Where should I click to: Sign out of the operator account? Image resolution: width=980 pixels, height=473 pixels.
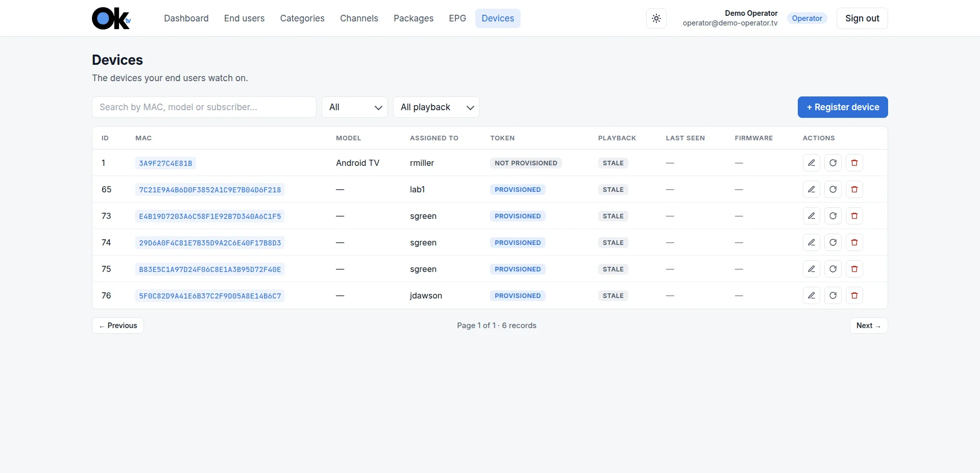point(862,18)
